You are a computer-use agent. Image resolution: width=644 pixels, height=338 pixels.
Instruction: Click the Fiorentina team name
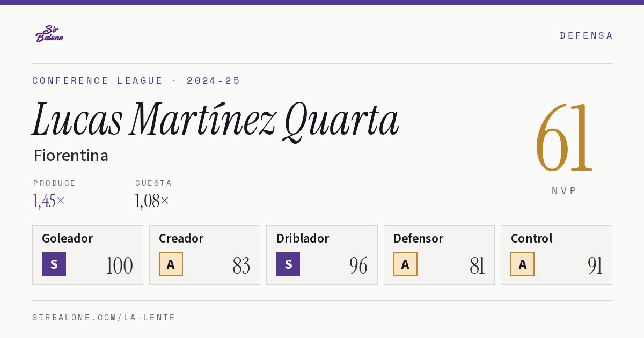71,156
